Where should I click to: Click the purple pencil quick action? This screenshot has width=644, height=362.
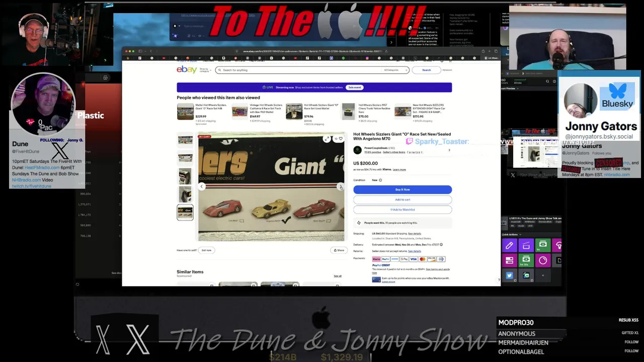click(509, 245)
